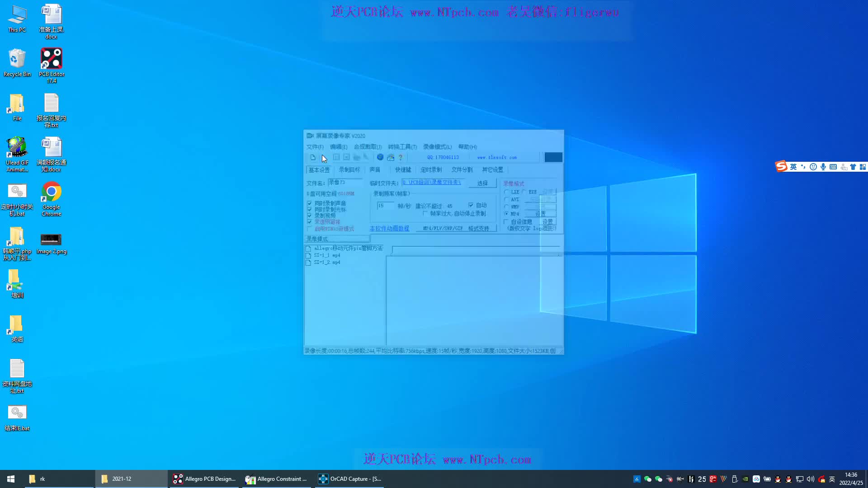
Task: Open the File folder on desktop
Action: point(17,108)
